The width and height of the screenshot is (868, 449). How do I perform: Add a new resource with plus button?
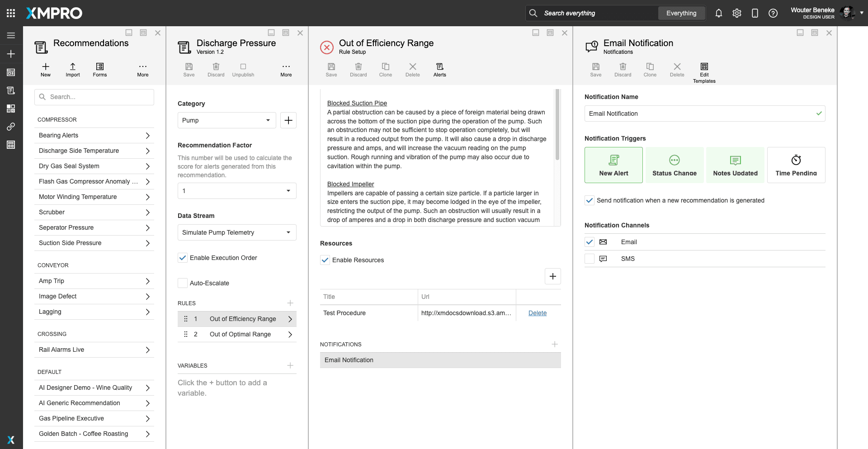(552, 276)
